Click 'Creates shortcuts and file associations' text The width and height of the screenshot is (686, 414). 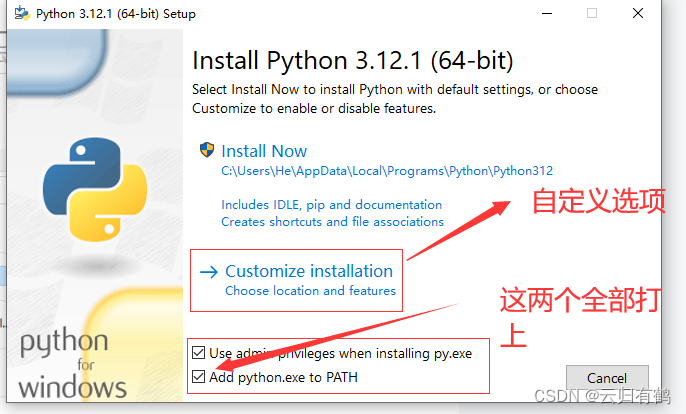(x=332, y=222)
